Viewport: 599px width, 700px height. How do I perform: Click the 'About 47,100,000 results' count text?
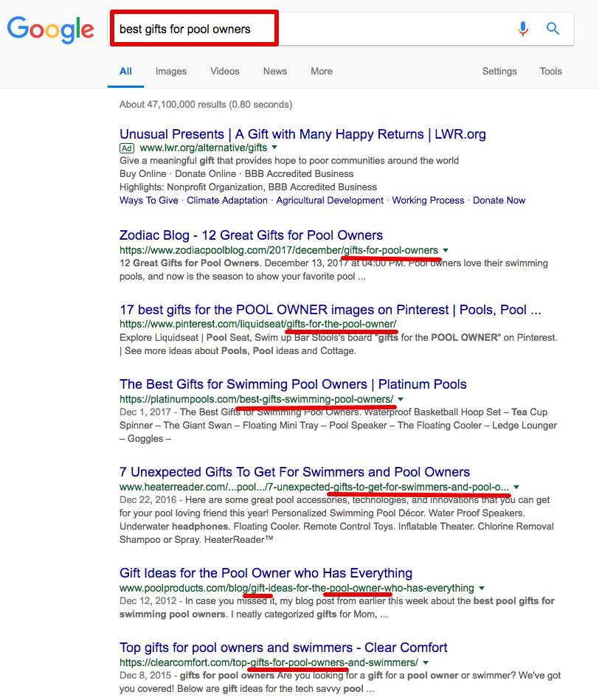coord(206,105)
